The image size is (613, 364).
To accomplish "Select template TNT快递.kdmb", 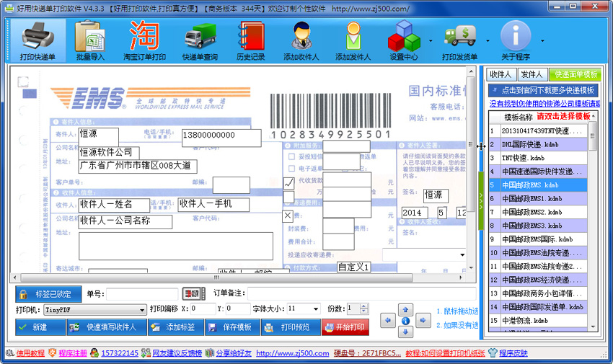I will tap(538, 158).
